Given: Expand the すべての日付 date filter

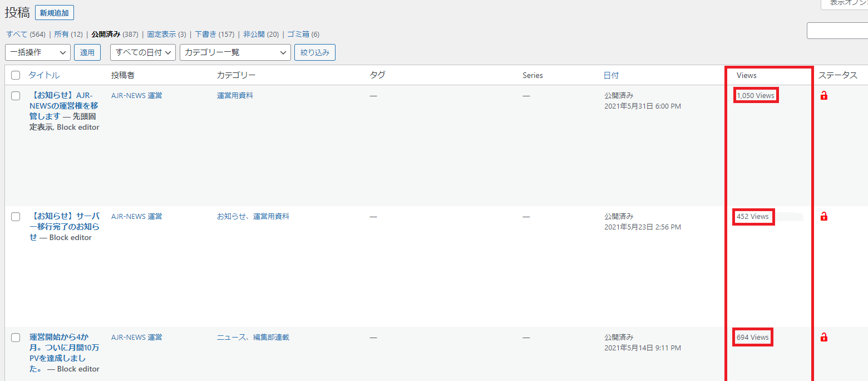Looking at the screenshot, I should click(143, 52).
